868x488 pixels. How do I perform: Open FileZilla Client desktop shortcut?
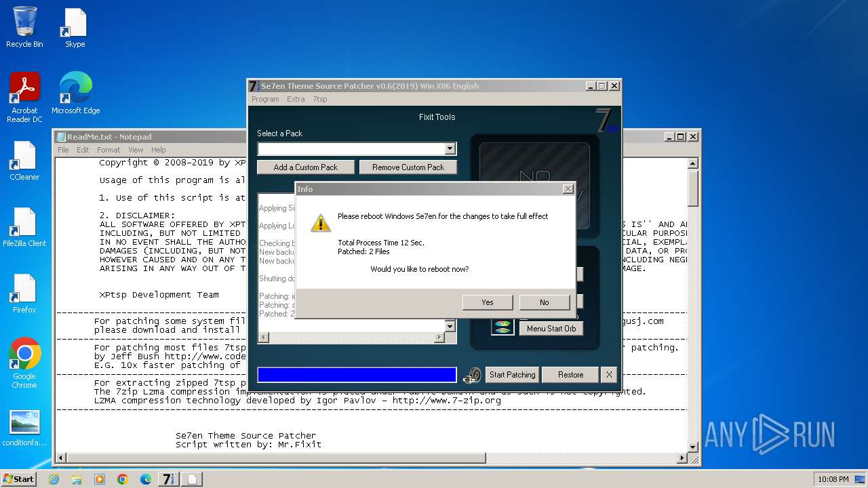(x=24, y=227)
